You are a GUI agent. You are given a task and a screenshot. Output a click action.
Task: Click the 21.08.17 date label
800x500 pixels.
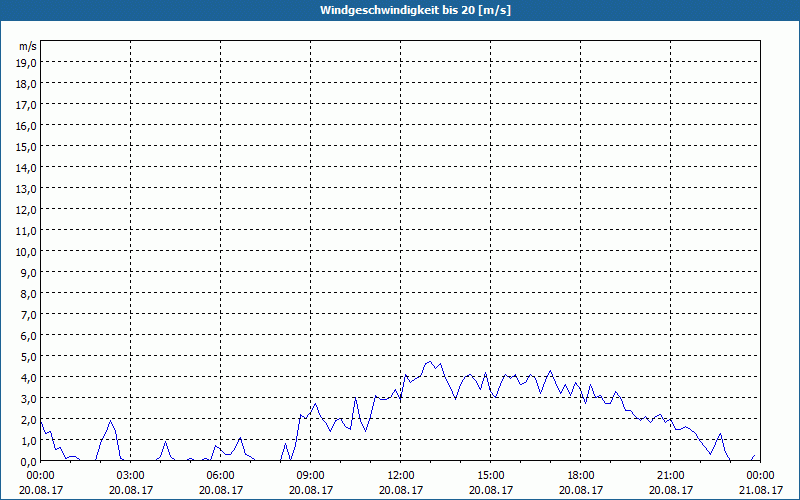tap(760, 490)
